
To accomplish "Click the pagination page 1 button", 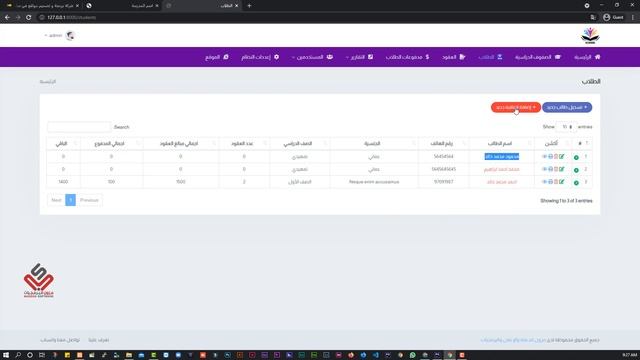I will click(x=70, y=200).
